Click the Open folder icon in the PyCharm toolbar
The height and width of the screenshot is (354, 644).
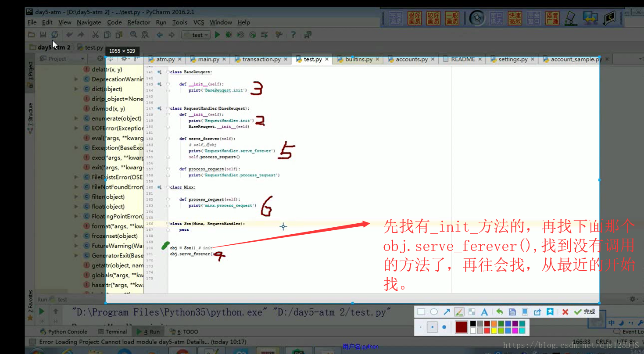[31, 35]
